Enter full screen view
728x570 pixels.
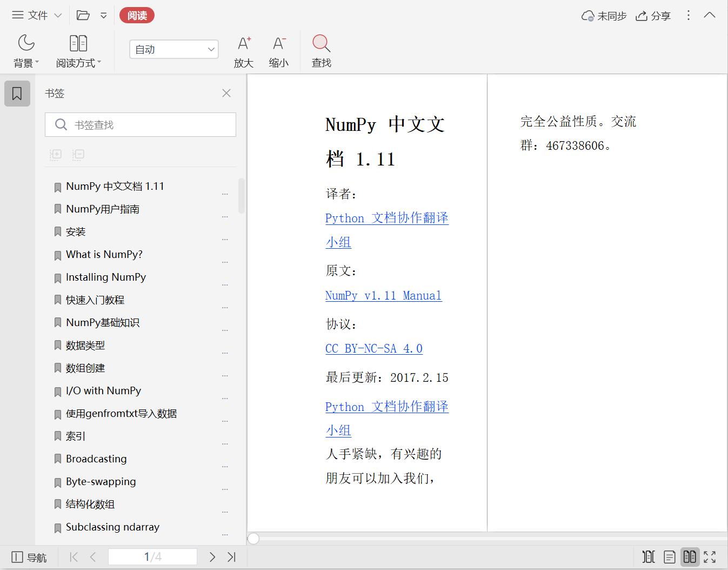click(710, 556)
